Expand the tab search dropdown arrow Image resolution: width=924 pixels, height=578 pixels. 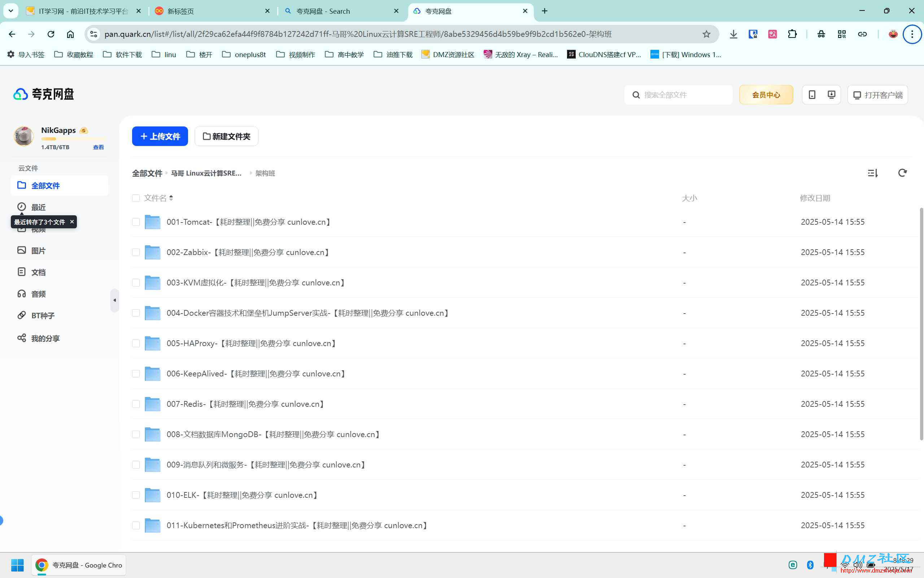(x=11, y=11)
